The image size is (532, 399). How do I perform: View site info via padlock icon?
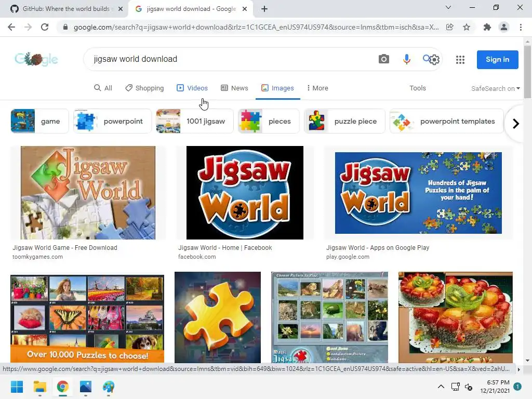coord(65,27)
